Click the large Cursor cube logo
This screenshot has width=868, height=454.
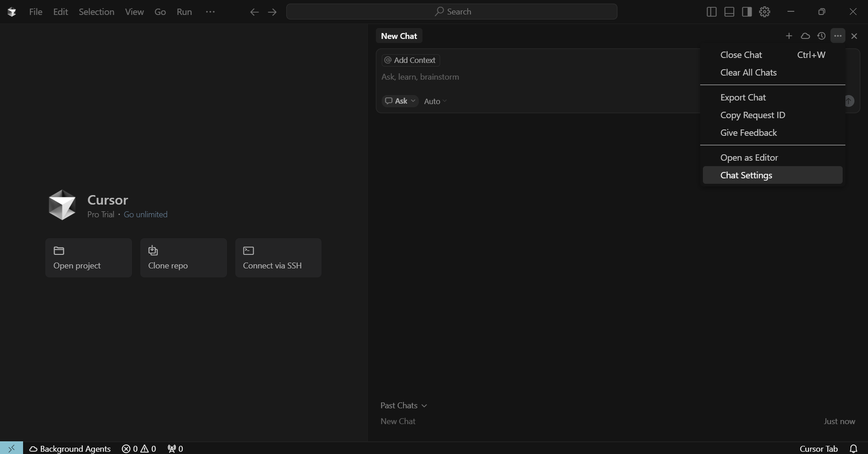(x=62, y=205)
